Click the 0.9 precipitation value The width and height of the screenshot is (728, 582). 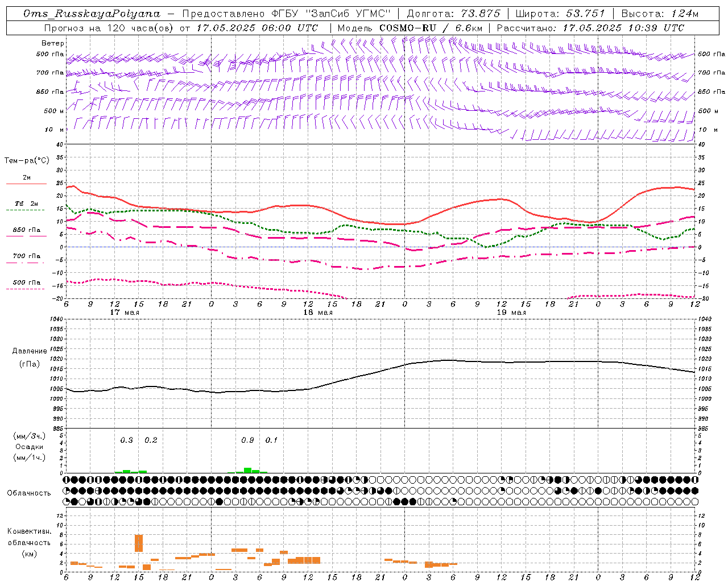(x=247, y=440)
